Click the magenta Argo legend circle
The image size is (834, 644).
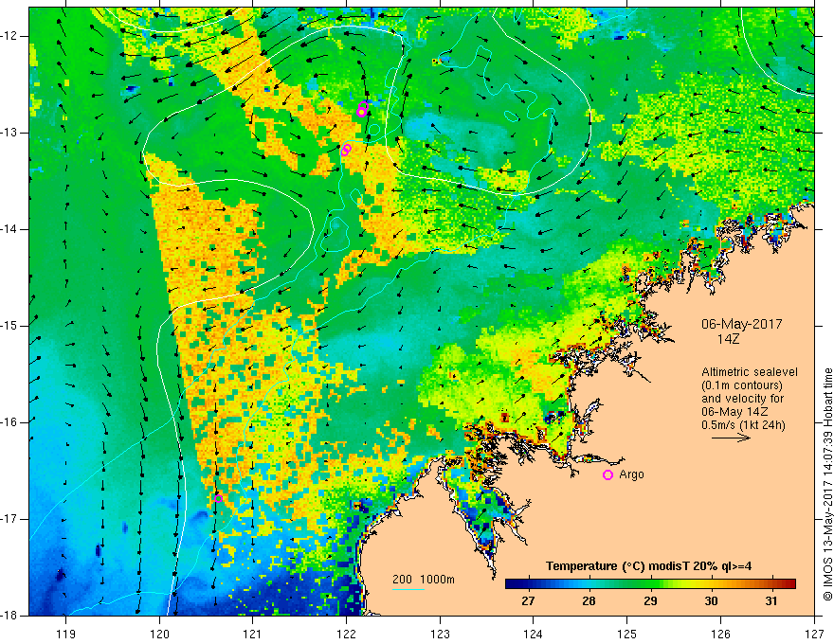coord(607,474)
